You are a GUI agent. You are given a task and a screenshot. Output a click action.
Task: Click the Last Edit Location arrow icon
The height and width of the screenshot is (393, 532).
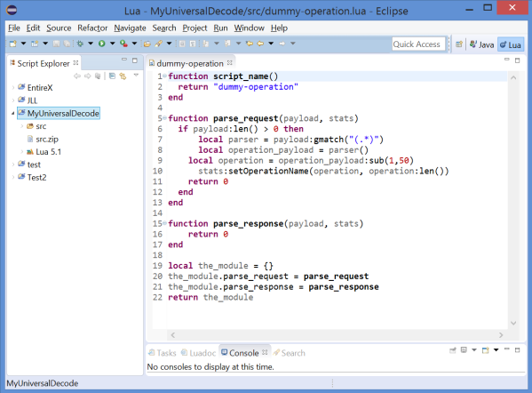(249, 44)
